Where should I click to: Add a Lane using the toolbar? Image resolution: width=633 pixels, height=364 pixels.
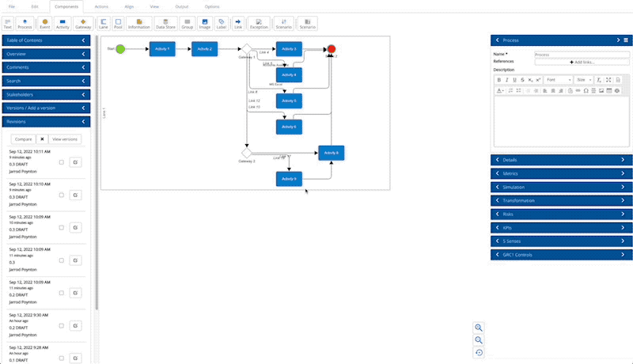(104, 24)
